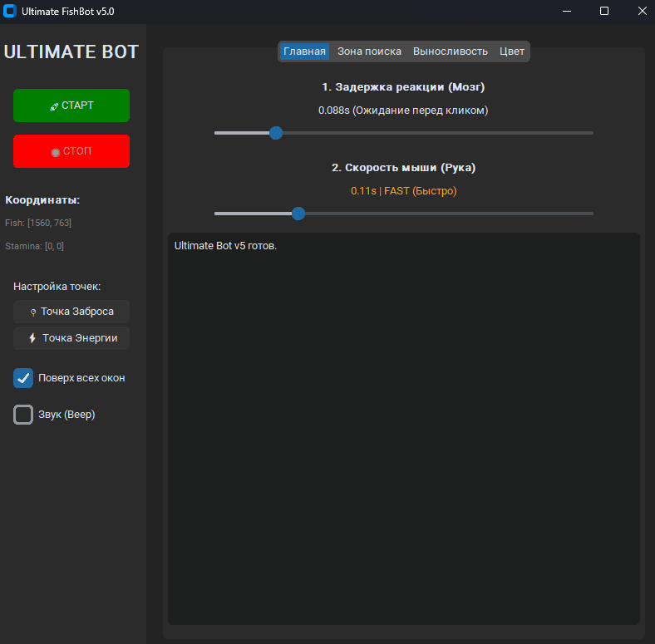
Task: Select the Выносливость tab
Action: (x=450, y=52)
